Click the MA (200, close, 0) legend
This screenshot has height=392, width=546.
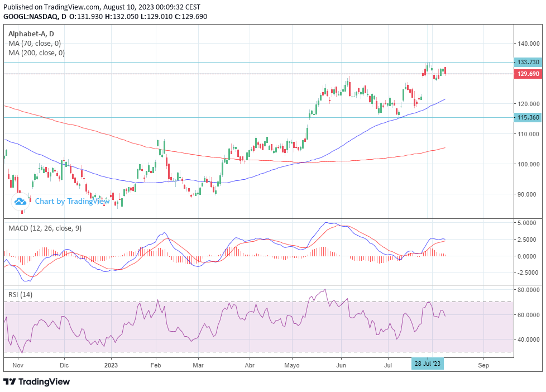tap(36, 53)
